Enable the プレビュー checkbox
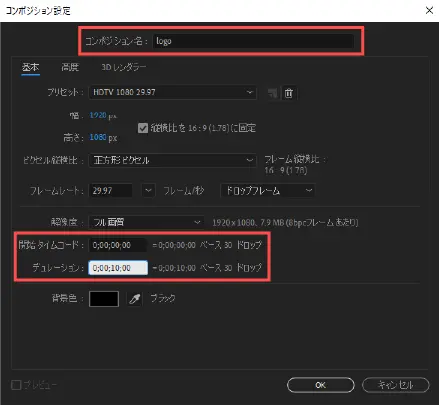Screen dimensions: 439x405 (x=16, y=385)
